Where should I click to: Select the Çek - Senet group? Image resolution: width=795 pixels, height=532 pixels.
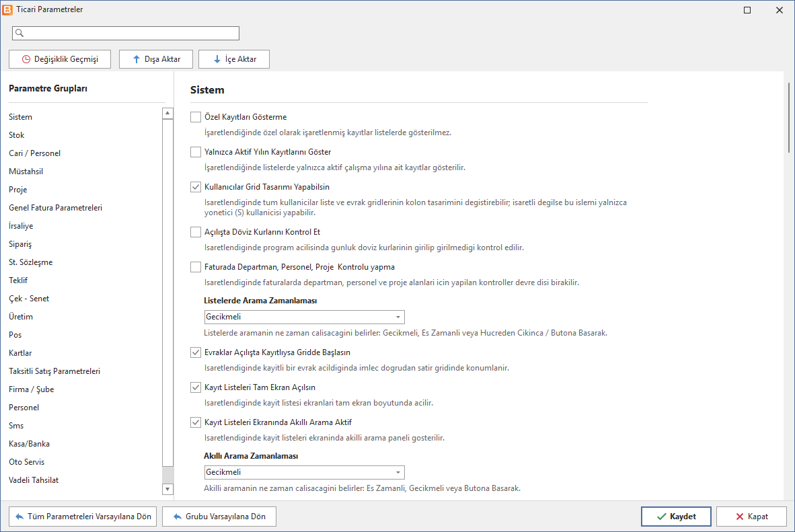coord(29,298)
